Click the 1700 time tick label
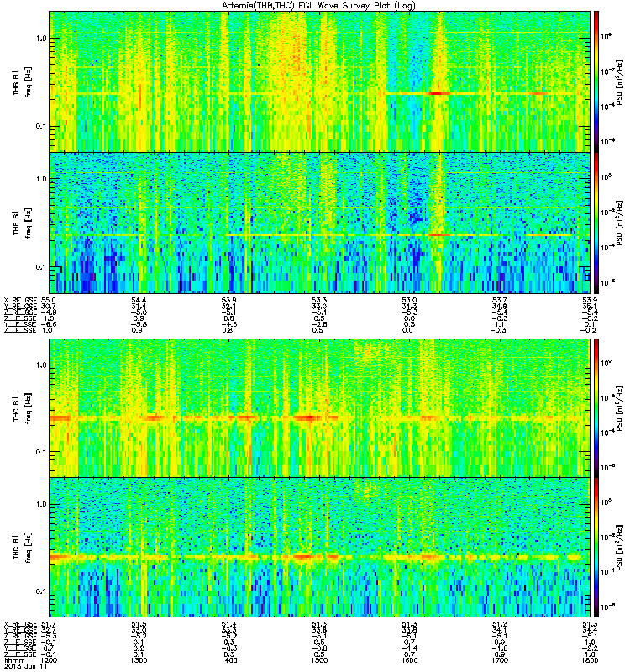This screenshot has width=630, height=672. pyautogui.click(x=499, y=660)
